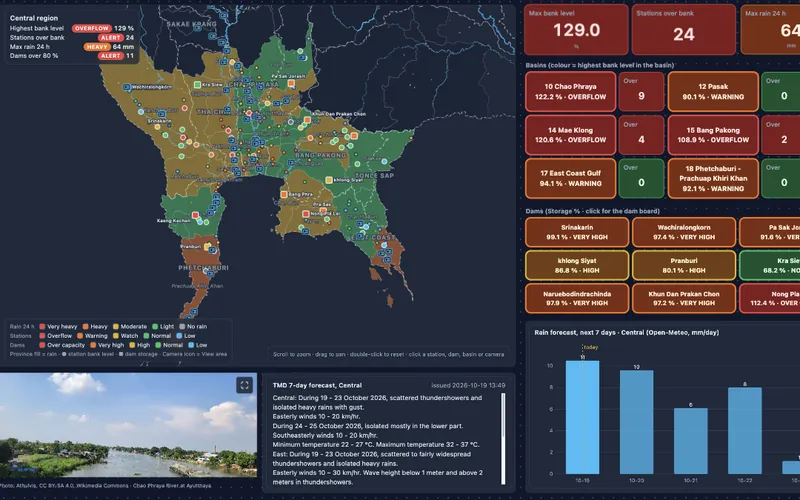Click the 'Central region' panel heading
Screen dimensions: 800x500
(x=34, y=18)
